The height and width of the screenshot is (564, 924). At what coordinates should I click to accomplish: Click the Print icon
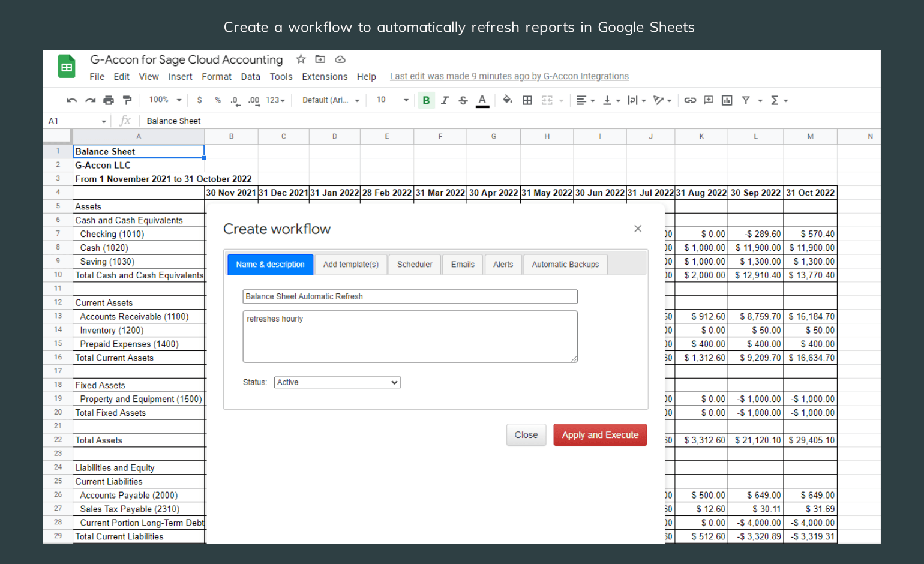click(x=109, y=100)
